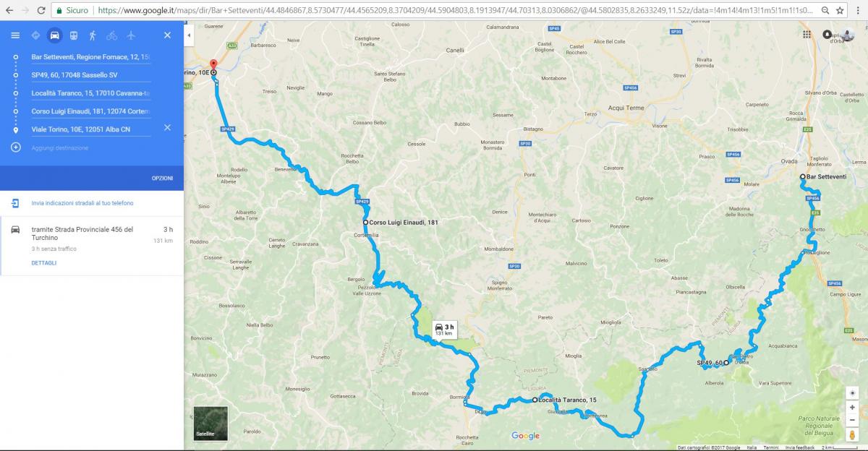Zoom in the map with plus
868x451 pixels.
tap(853, 408)
